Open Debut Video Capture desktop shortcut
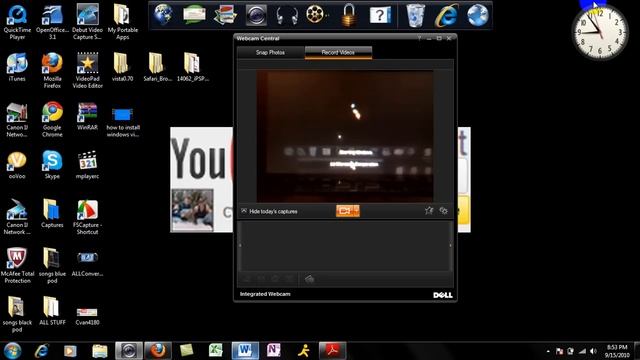Screen dimensions: 640x360 coord(87,21)
